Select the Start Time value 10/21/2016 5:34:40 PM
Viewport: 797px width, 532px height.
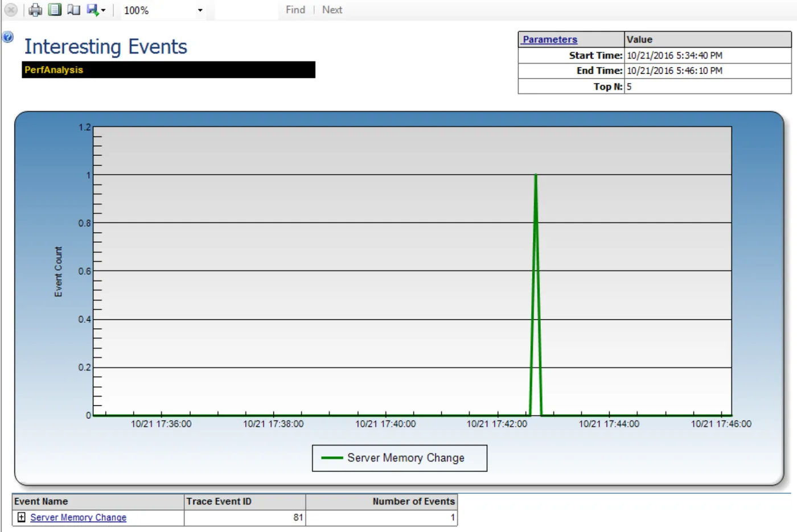[675, 55]
